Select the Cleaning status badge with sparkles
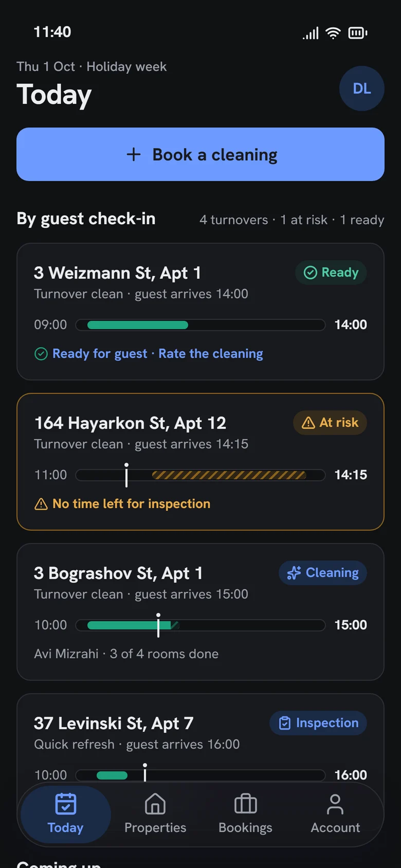This screenshot has height=868, width=401. click(323, 573)
